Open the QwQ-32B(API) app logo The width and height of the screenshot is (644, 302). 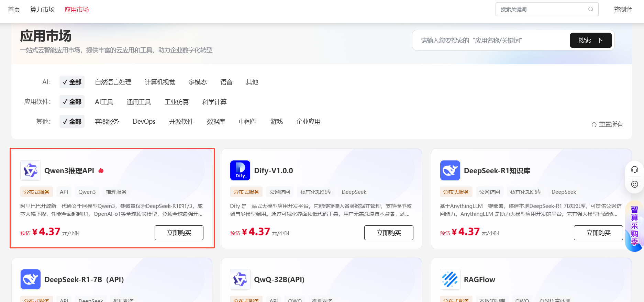(240, 279)
